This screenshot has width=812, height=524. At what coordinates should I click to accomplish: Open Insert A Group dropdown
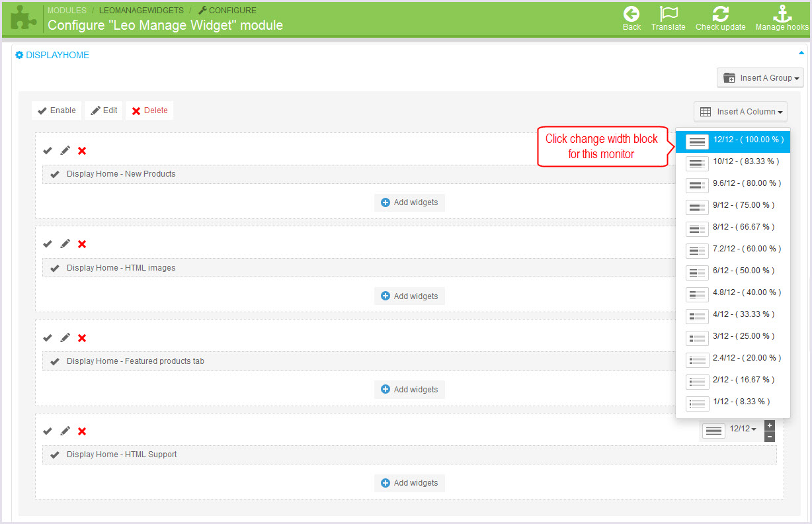coord(760,78)
